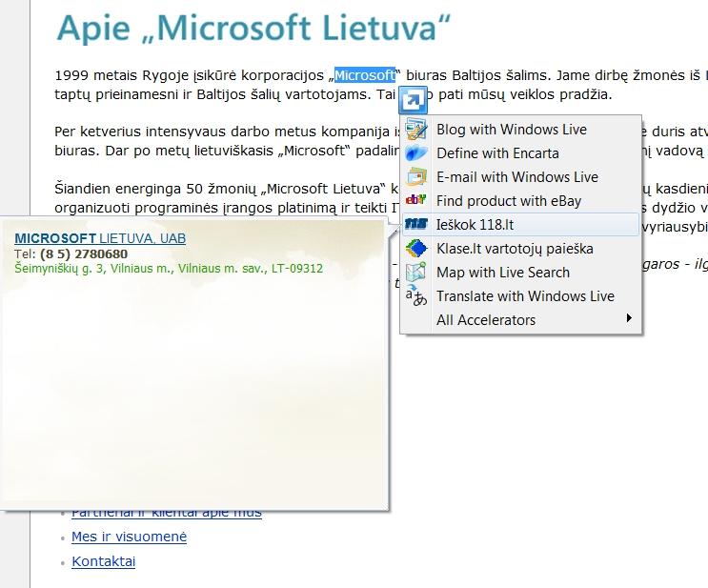Choose E-mail with Windows Live
Image resolution: width=708 pixels, height=588 pixels.
pos(520,177)
